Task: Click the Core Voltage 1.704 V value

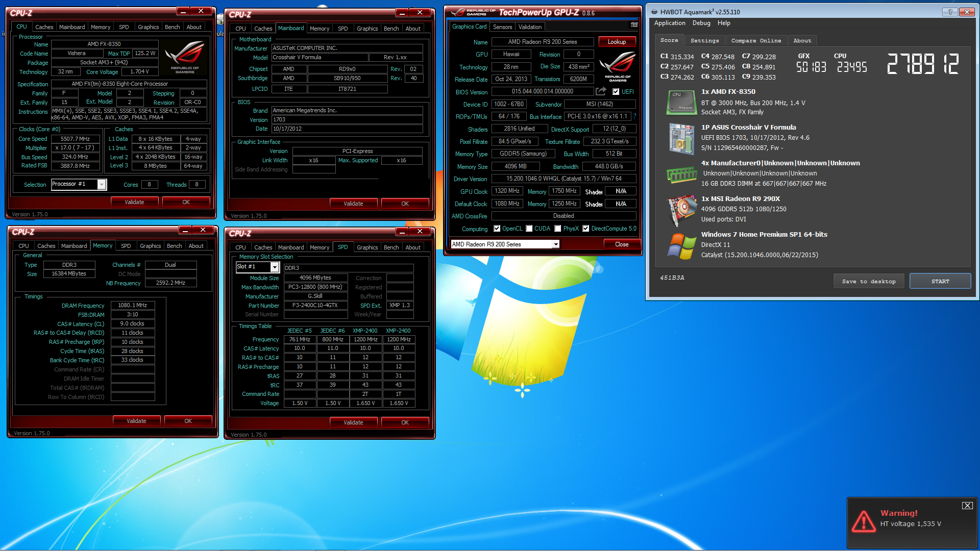Action: pyautogui.click(x=139, y=72)
